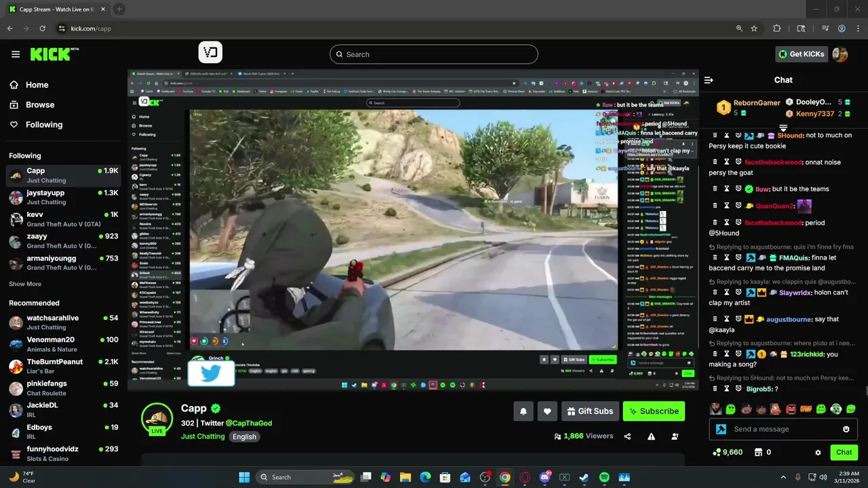
Task: Open a new Chrome tab plus button
Action: [x=119, y=9]
